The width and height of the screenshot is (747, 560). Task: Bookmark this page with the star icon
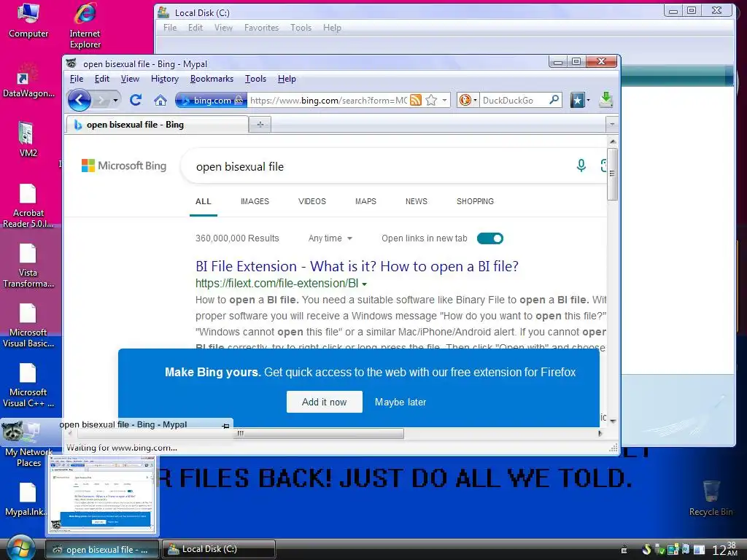click(431, 100)
